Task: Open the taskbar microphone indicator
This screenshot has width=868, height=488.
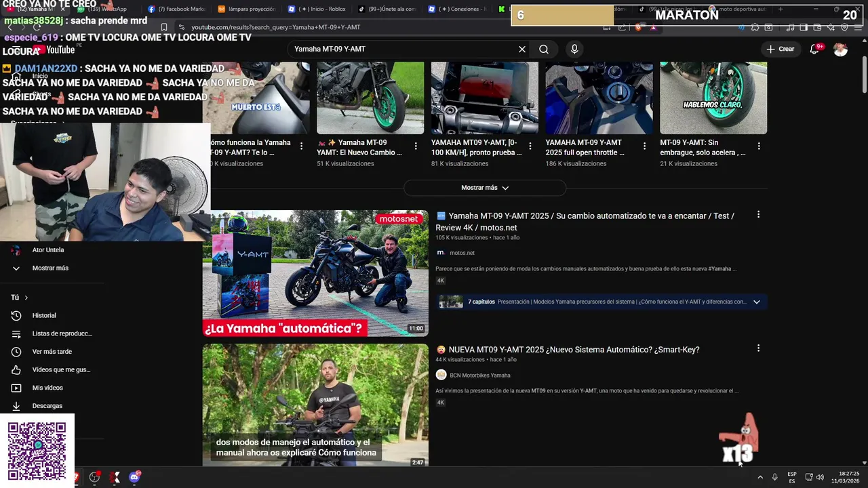Action: 774,477
